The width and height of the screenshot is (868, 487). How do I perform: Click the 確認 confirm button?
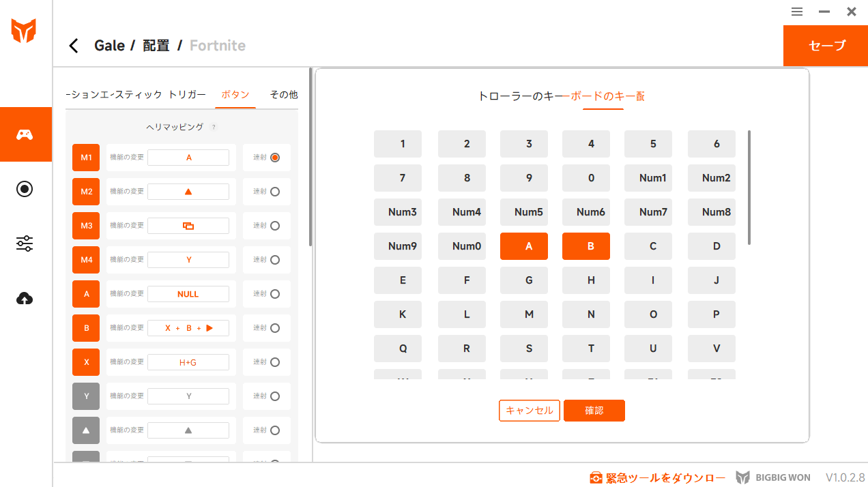[594, 411]
